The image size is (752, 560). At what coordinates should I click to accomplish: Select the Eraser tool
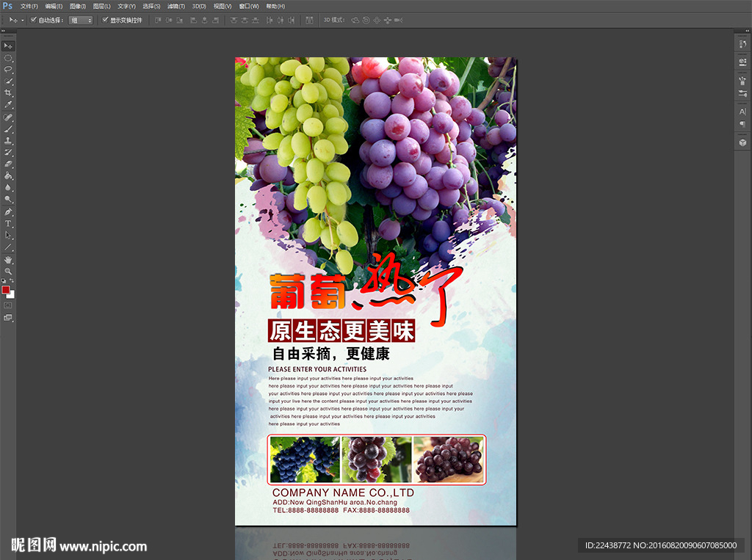8,164
